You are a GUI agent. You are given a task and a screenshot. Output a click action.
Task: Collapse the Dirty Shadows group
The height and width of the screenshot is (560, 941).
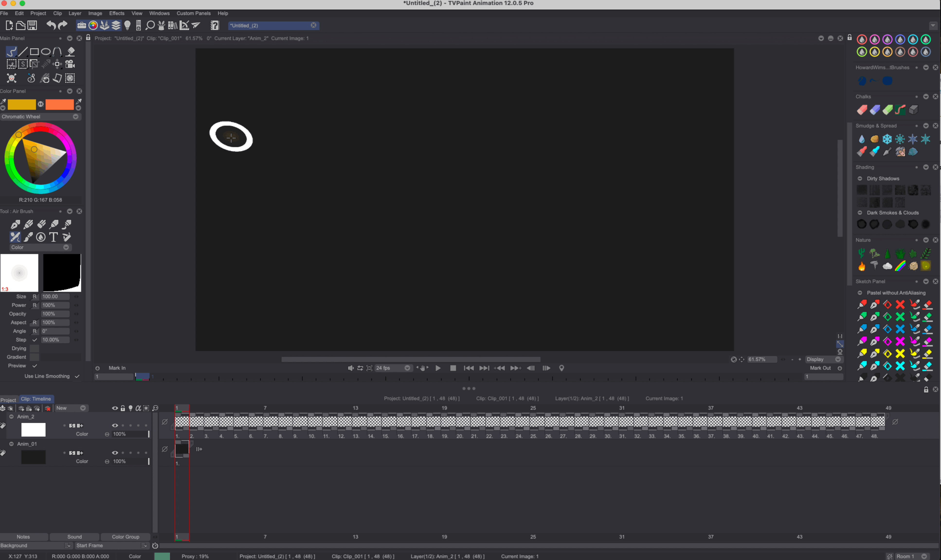(860, 178)
